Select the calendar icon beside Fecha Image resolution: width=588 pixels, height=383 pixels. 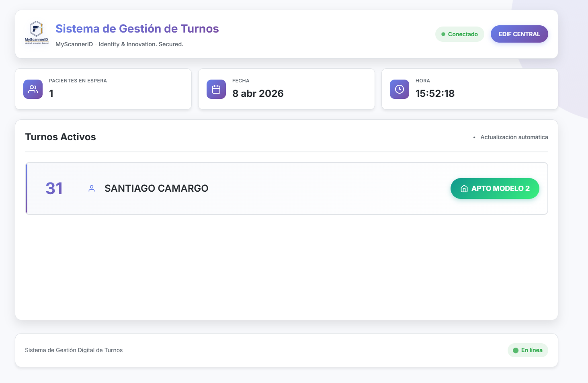(x=216, y=89)
